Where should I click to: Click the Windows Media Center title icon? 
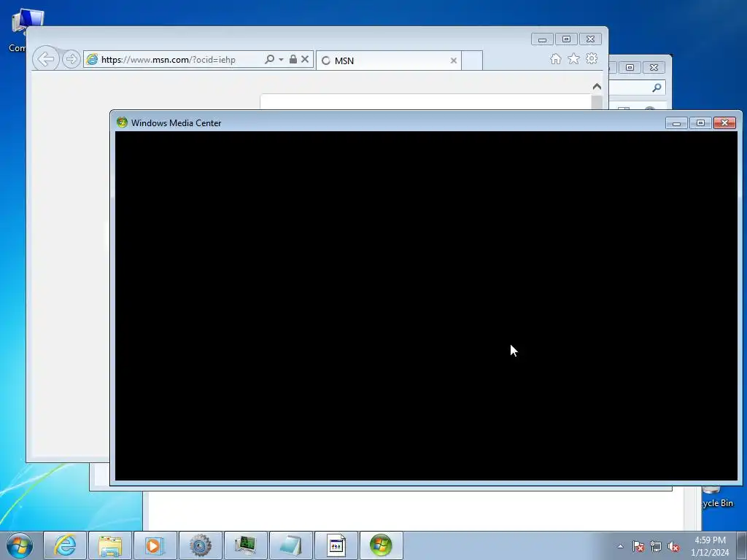click(122, 122)
